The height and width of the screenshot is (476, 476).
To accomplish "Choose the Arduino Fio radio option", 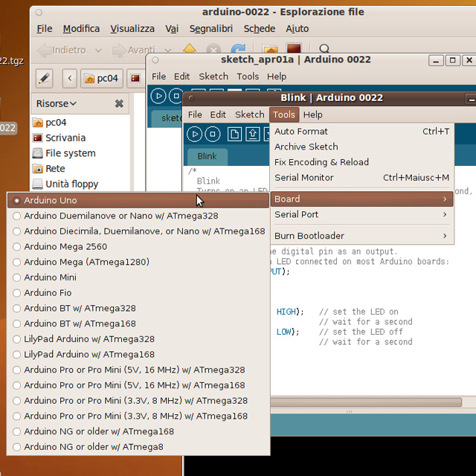I will point(48,293).
